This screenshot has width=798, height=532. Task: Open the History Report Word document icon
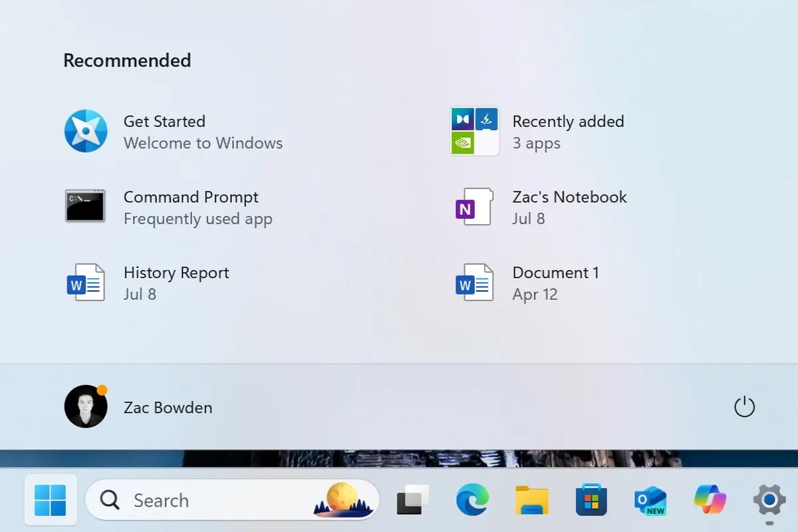pos(86,283)
